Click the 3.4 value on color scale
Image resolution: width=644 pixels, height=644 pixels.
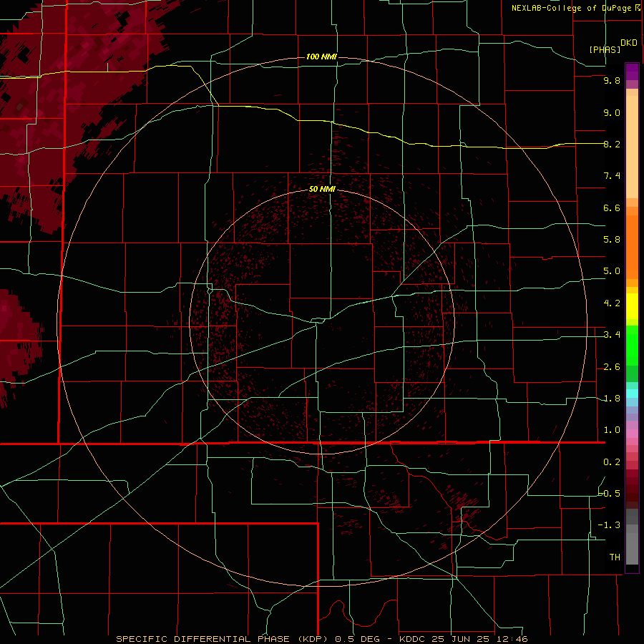pyautogui.click(x=612, y=335)
